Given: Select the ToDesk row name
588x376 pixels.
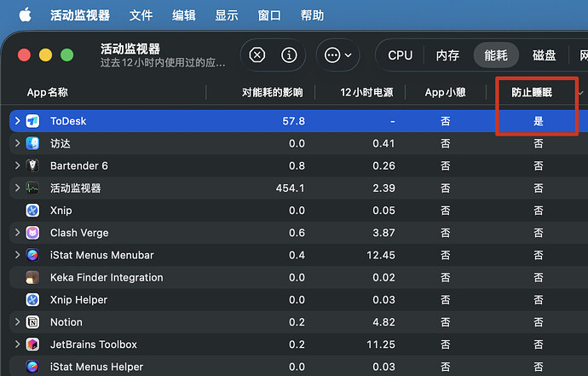Looking at the screenshot, I should click(x=68, y=121).
